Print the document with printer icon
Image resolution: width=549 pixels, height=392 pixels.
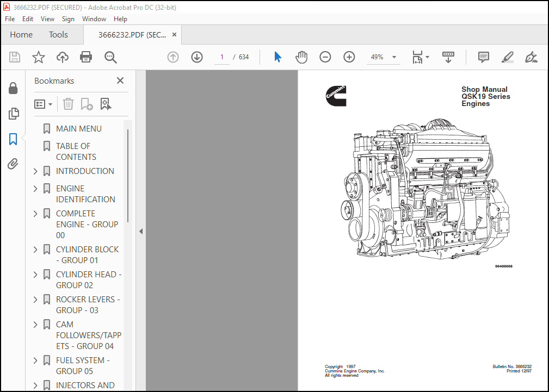pyautogui.click(x=86, y=57)
